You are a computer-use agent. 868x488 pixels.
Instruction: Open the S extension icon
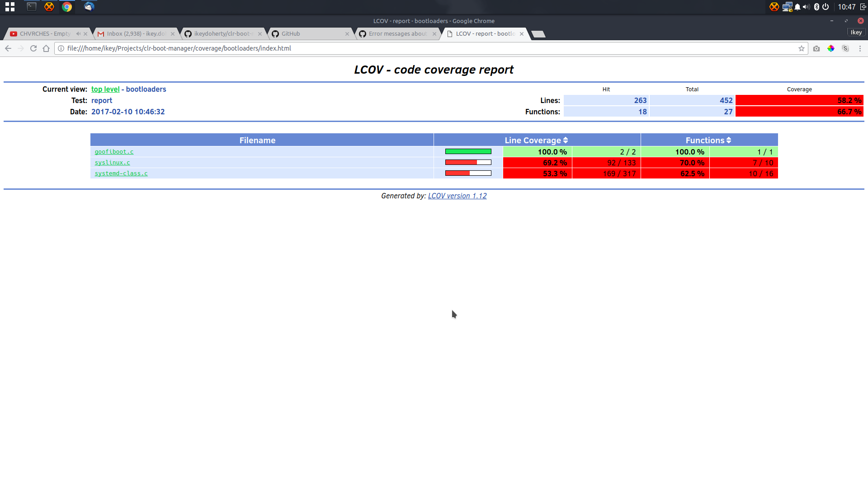pyautogui.click(x=845, y=48)
